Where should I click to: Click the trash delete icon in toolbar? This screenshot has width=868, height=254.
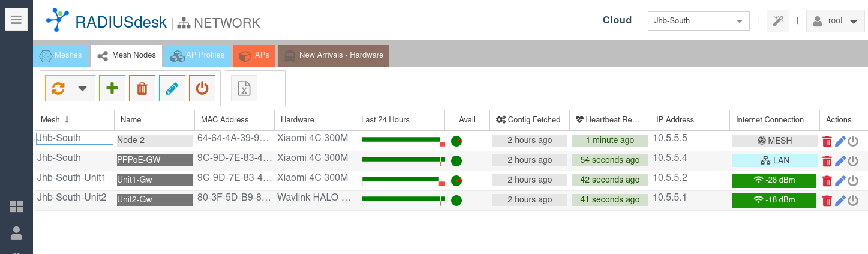(x=142, y=88)
